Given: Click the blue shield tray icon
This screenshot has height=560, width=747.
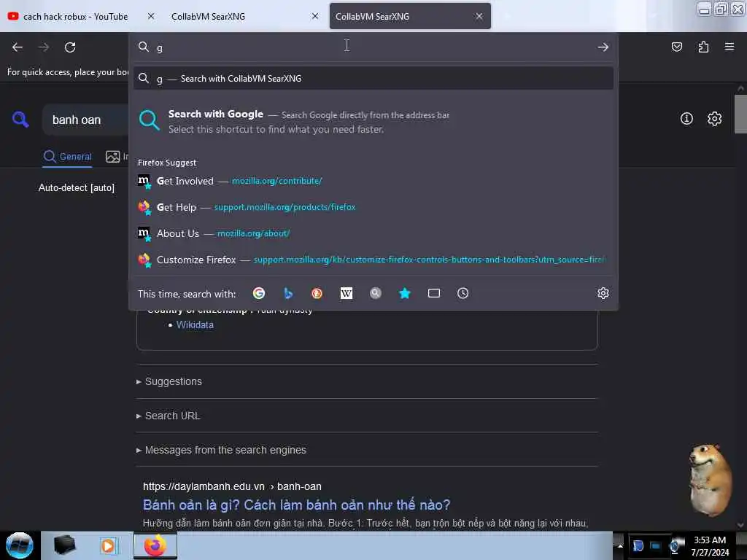Looking at the screenshot, I should 638,545.
